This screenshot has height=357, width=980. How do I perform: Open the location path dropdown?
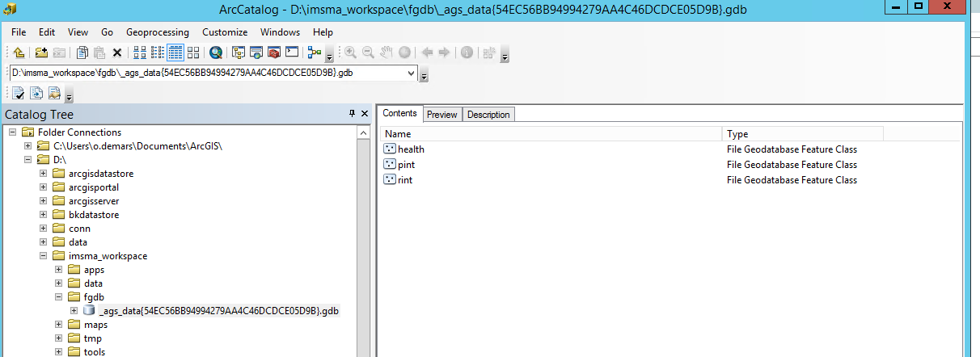tap(412, 73)
